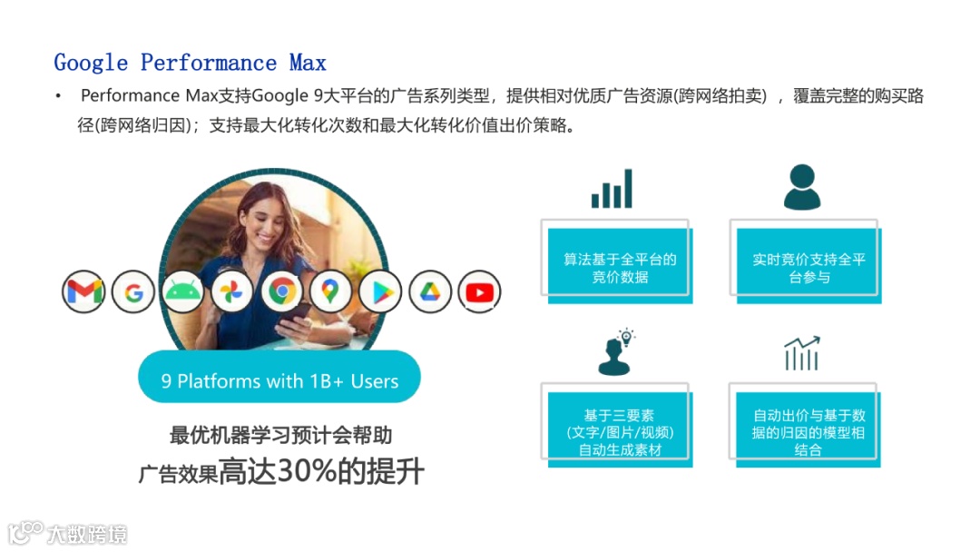Click the Google Photos pinwheel icon

coord(232,292)
